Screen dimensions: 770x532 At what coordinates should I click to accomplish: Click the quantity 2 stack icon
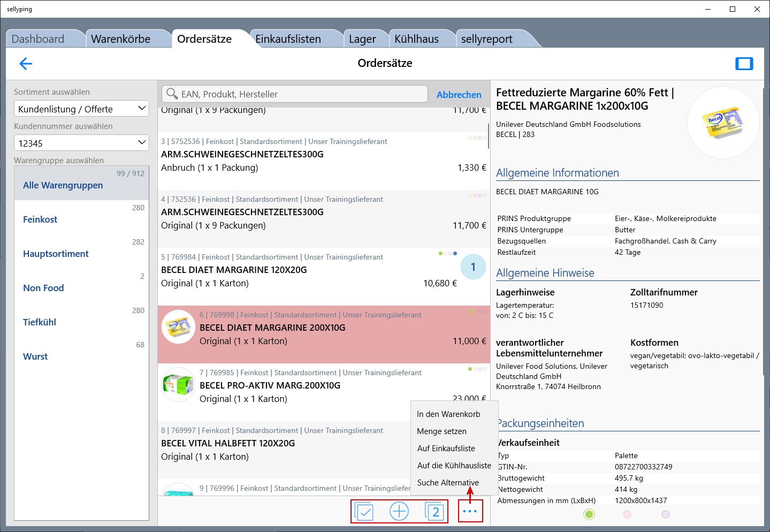point(434,512)
